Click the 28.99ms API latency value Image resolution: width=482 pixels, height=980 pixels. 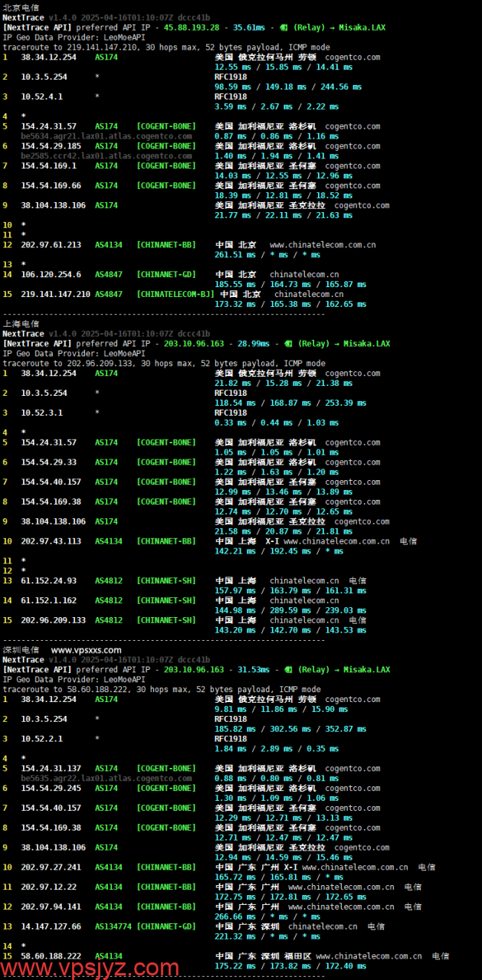(253, 344)
